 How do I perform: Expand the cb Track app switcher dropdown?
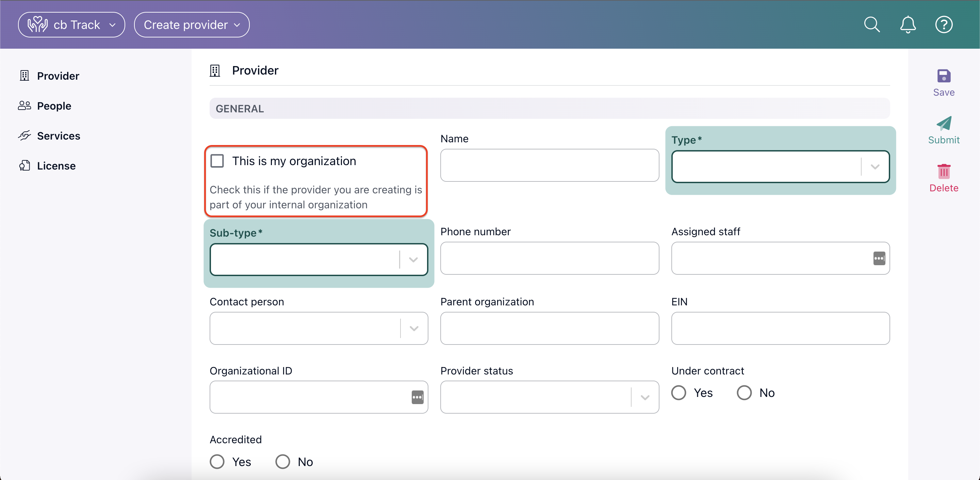(x=71, y=25)
